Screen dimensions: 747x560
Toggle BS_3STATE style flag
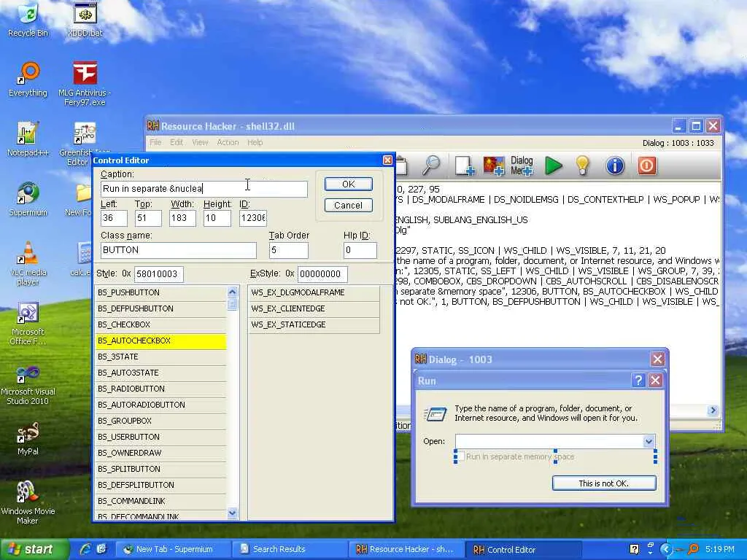click(x=161, y=357)
